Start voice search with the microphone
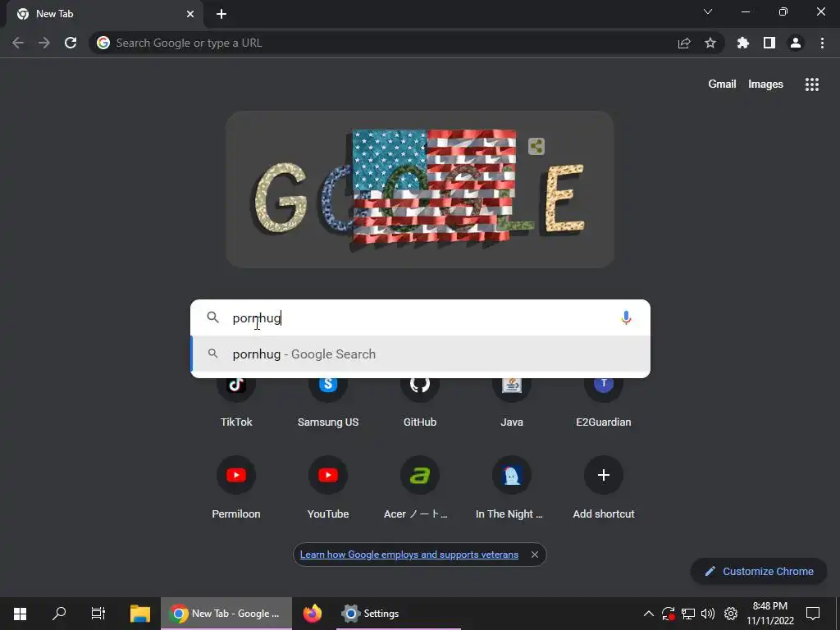 pyautogui.click(x=626, y=317)
